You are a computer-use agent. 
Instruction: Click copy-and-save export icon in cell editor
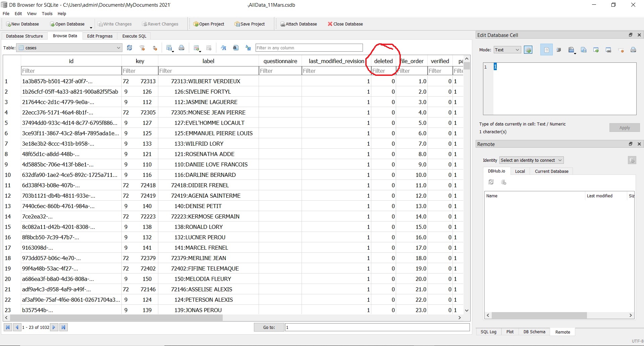(x=584, y=50)
